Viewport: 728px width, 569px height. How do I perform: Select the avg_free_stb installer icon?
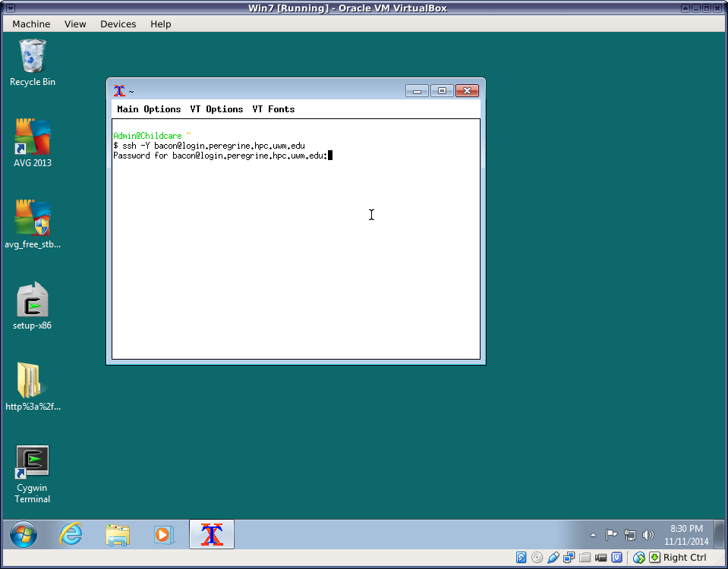click(33, 224)
